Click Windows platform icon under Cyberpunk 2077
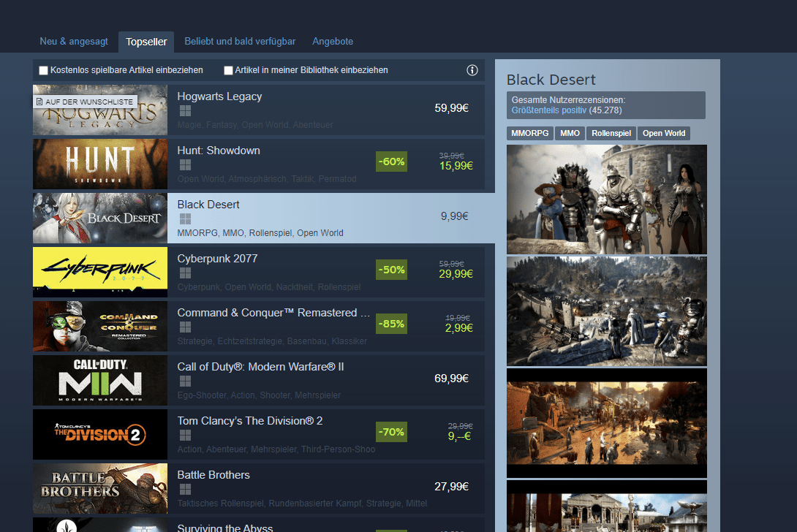This screenshot has width=797, height=532. [x=185, y=273]
